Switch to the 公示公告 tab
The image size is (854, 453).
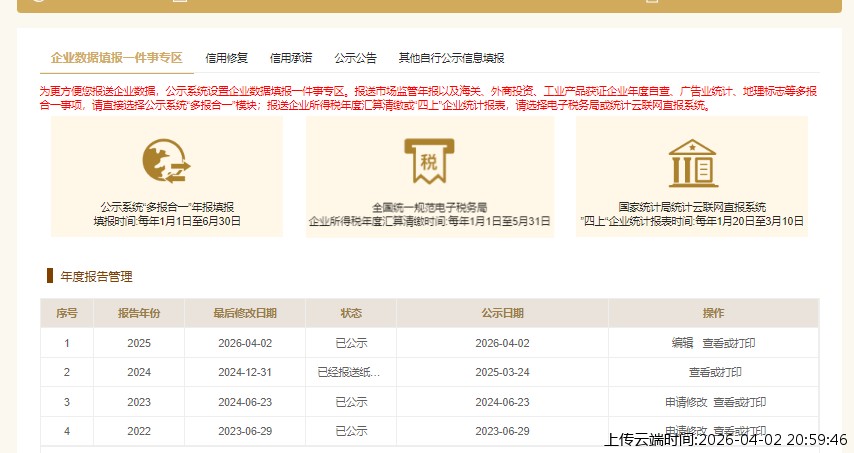coord(355,58)
